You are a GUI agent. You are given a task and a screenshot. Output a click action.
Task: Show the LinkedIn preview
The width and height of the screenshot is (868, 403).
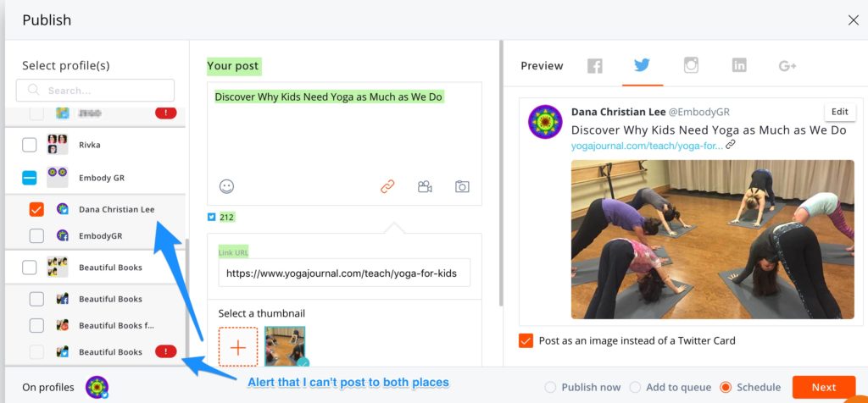click(739, 66)
